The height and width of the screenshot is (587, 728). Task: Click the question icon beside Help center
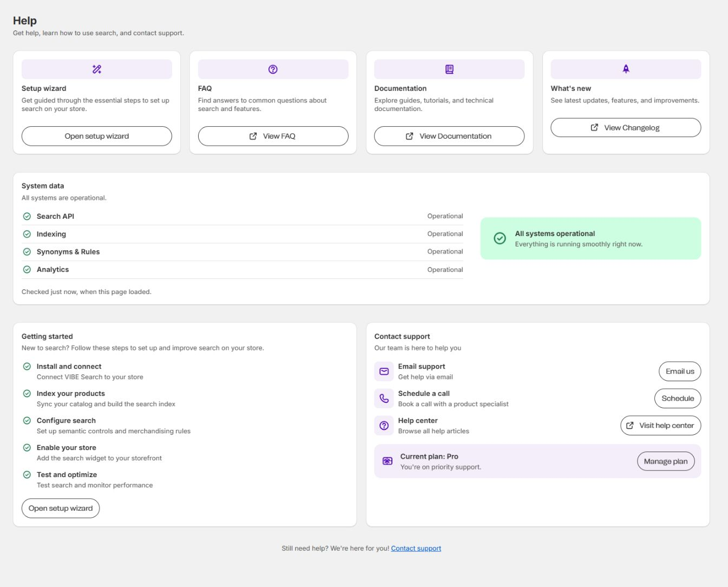(x=384, y=426)
